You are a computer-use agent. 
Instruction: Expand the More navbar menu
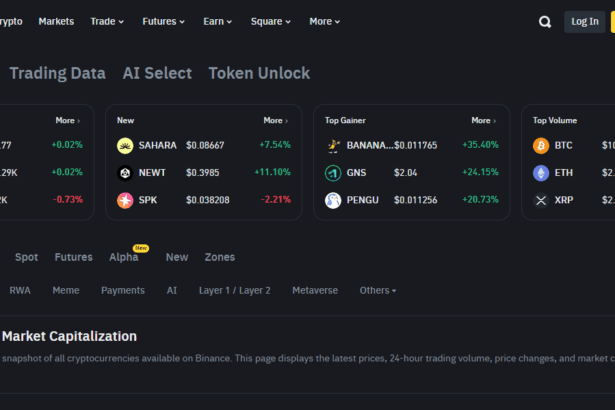(324, 22)
